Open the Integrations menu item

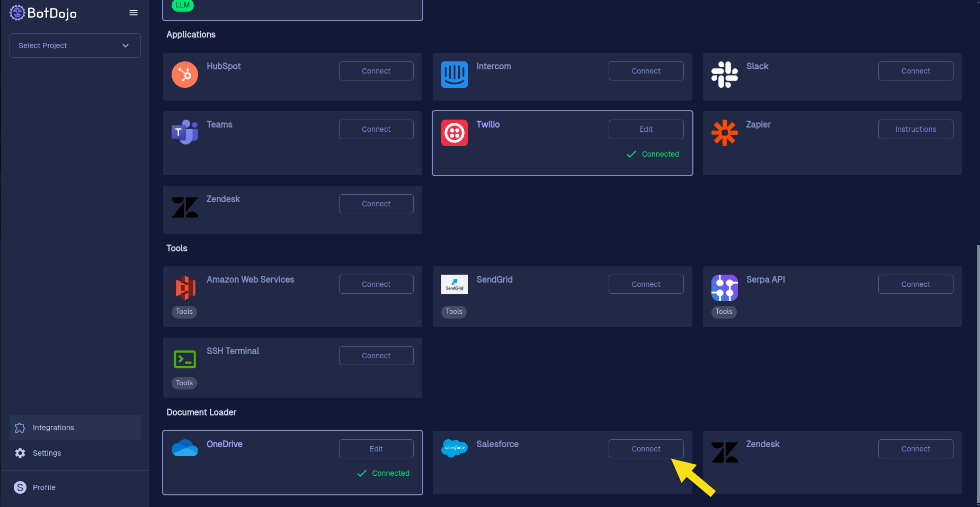(x=75, y=428)
